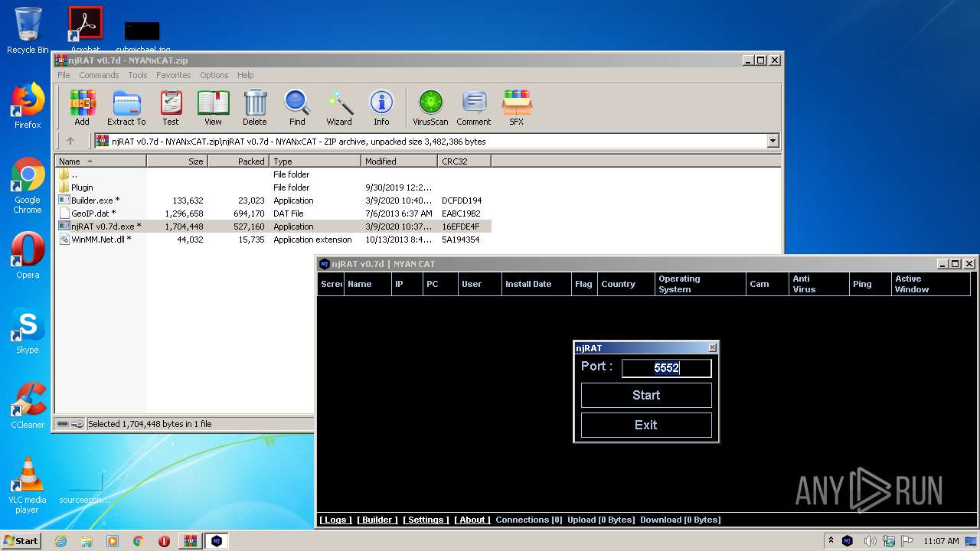Open the Options menu
This screenshot has height=551, width=980.
point(214,75)
